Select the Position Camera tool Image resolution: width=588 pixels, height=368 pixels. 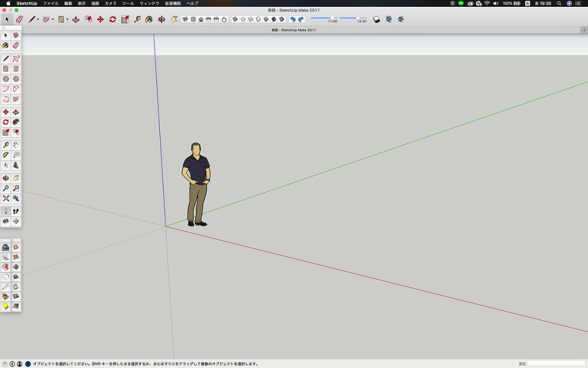pos(6,211)
